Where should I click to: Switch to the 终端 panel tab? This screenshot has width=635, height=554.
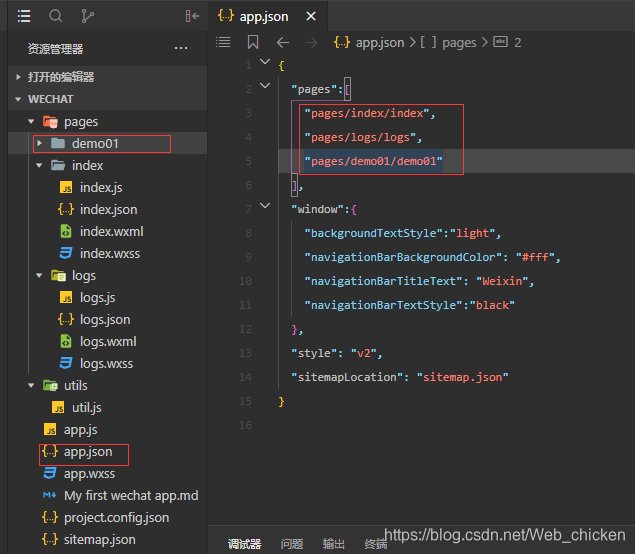tap(375, 544)
